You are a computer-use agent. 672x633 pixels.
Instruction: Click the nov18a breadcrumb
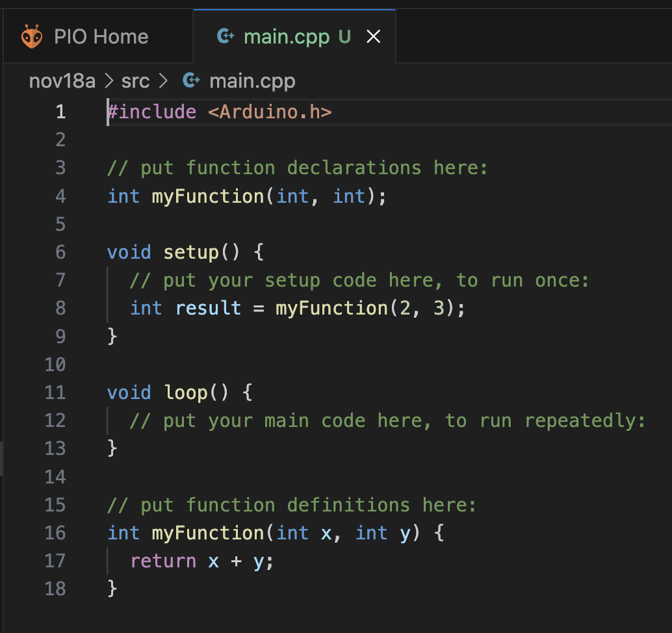coord(62,81)
